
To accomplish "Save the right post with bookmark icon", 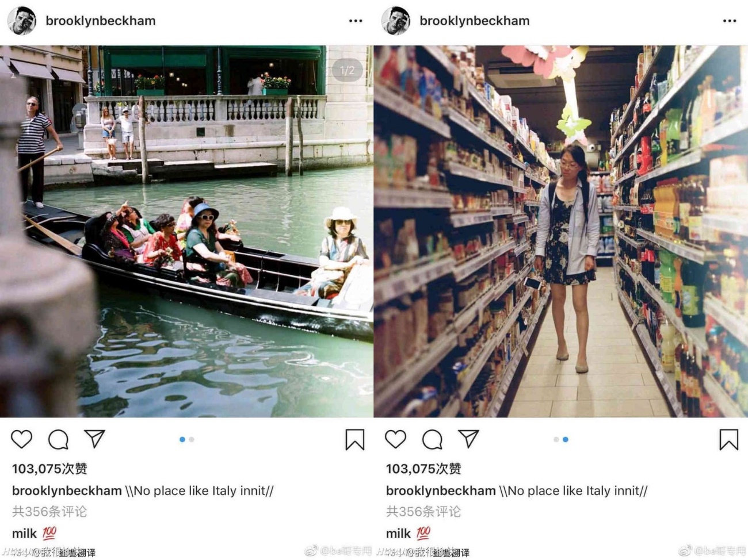I will [728, 439].
